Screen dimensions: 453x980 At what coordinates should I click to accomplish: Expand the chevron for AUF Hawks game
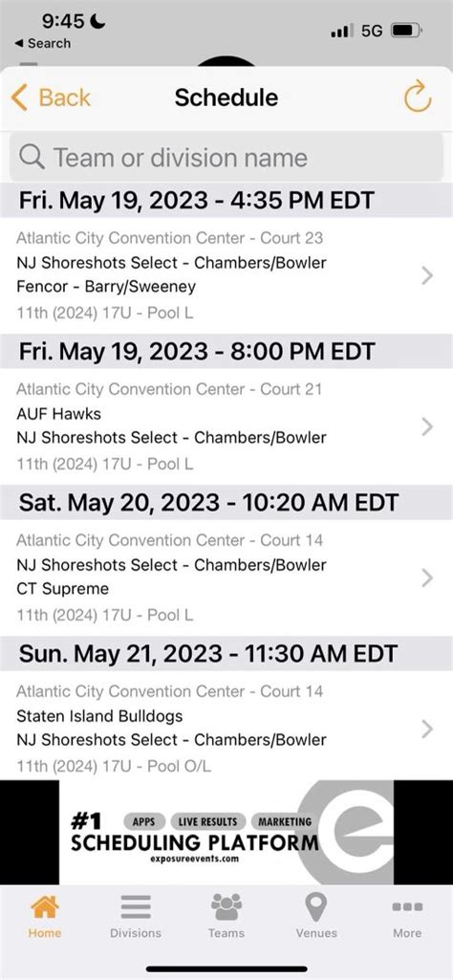click(427, 426)
